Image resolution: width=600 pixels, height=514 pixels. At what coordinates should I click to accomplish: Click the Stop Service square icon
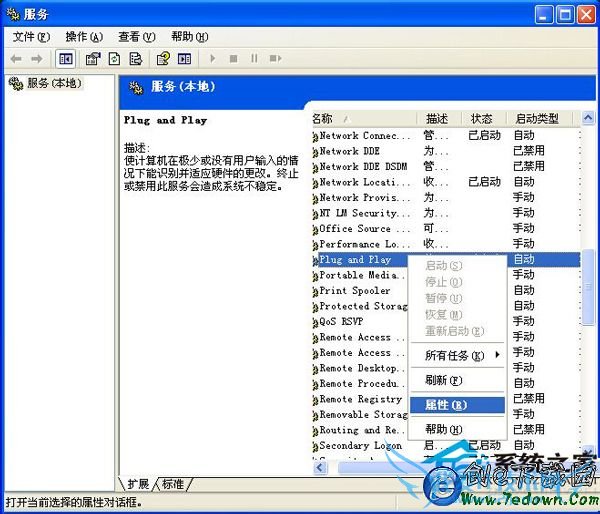(233, 59)
